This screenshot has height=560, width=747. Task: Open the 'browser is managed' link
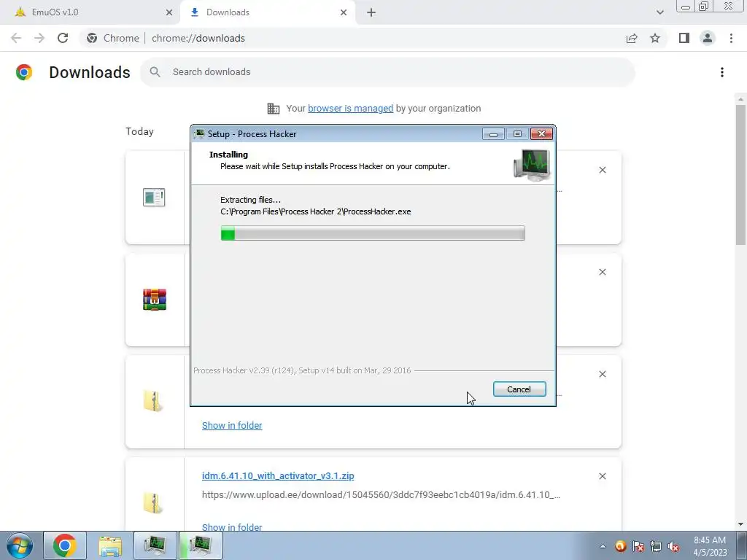pos(350,108)
